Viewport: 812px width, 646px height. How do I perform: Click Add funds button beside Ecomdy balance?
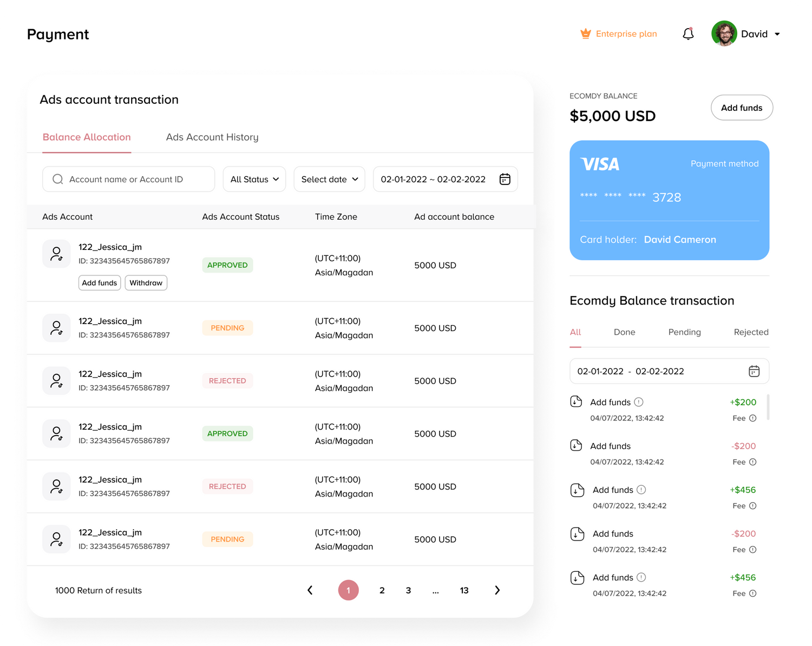coord(742,108)
